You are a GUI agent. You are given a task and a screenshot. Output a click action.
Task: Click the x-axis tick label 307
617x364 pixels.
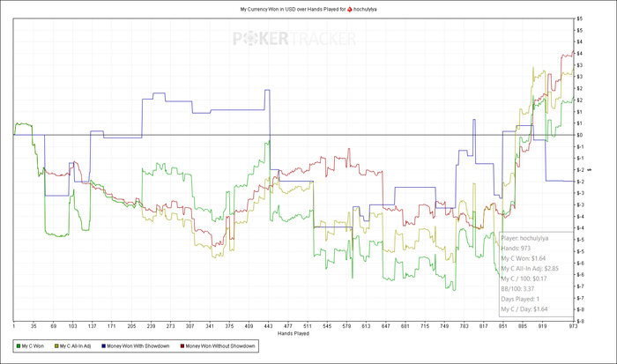coord(190,326)
